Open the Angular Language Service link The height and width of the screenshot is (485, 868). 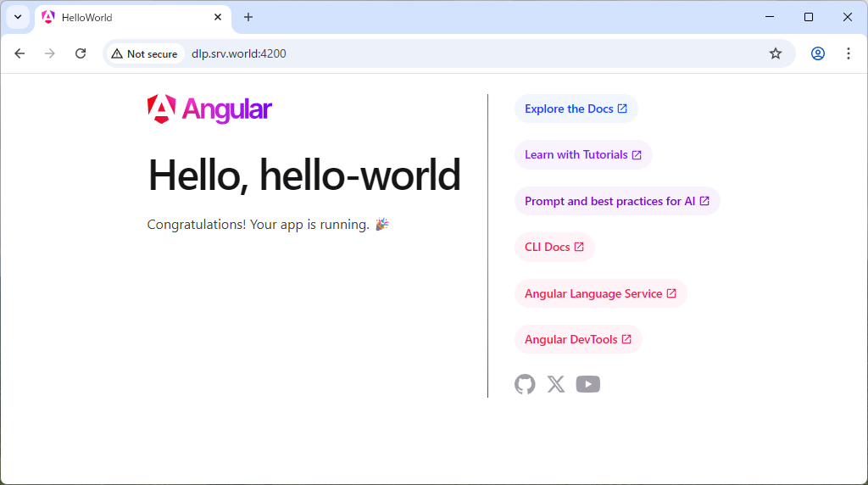600,293
